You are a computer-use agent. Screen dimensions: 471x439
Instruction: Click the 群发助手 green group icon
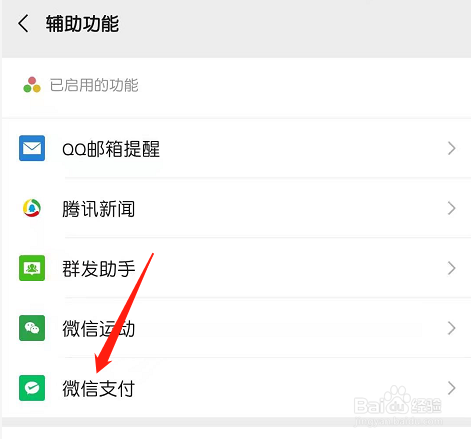click(32, 268)
